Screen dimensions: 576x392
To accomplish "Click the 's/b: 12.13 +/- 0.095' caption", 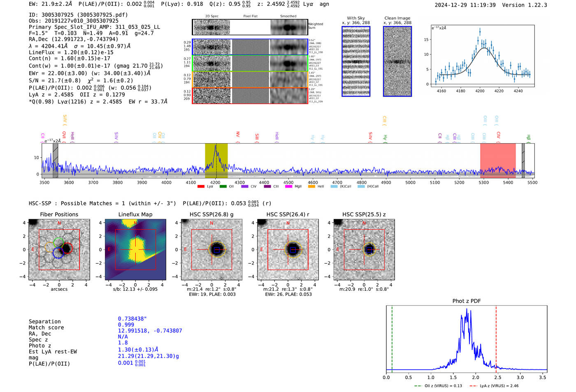I will tap(135, 289).
